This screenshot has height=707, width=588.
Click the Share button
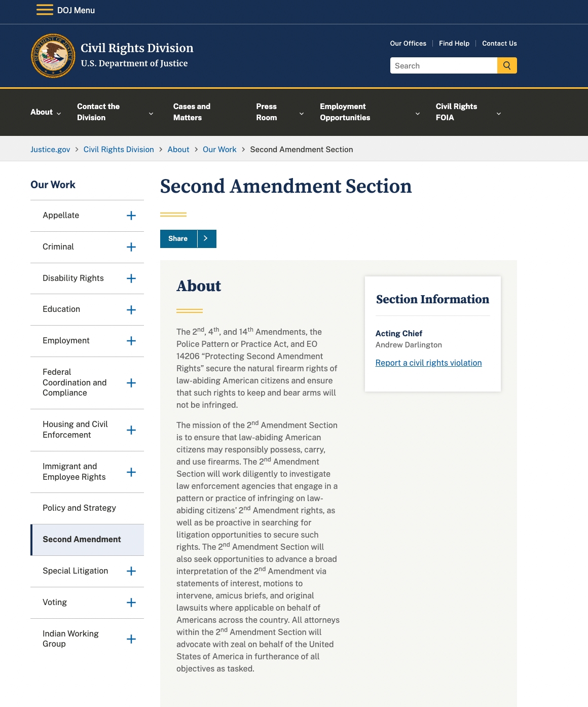pyautogui.click(x=178, y=238)
